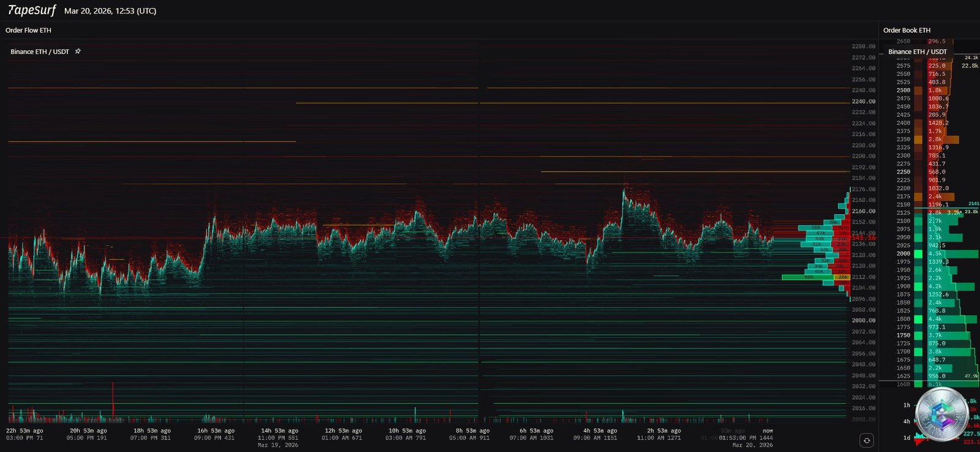This screenshot has width=980, height=452.
Task: Click the 68k volume profile bar
Action: tap(809, 277)
